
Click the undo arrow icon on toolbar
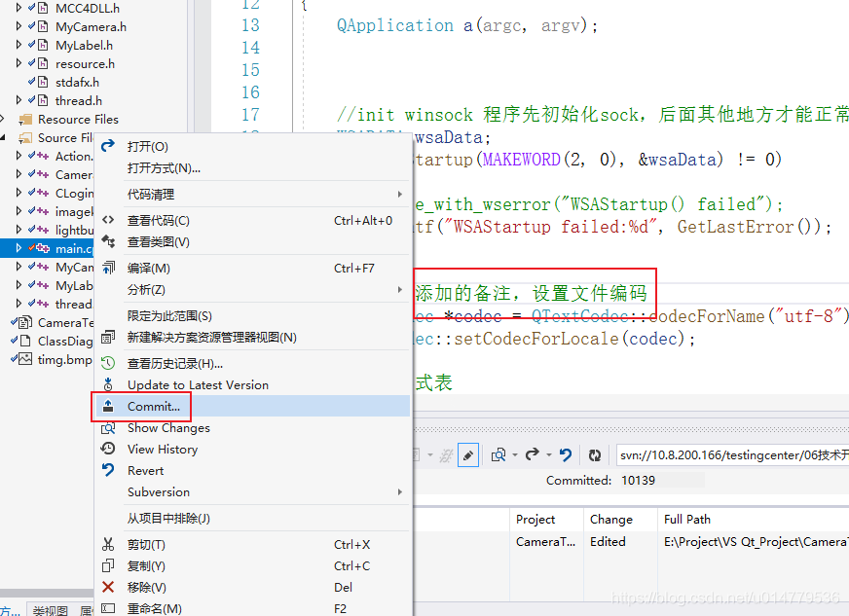click(x=565, y=454)
